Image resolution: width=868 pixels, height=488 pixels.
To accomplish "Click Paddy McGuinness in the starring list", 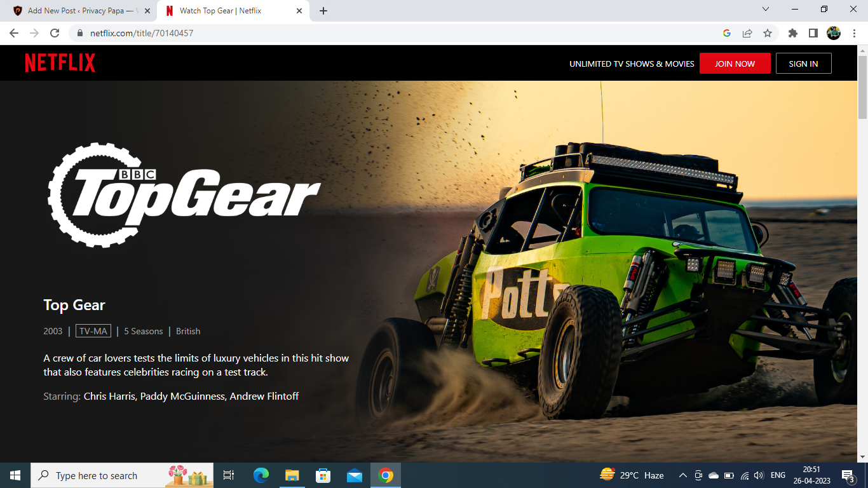I will coord(182,396).
